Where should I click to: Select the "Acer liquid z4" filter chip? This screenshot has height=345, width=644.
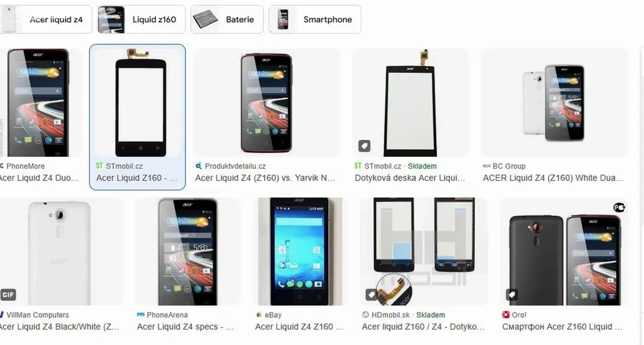click(45, 20)
